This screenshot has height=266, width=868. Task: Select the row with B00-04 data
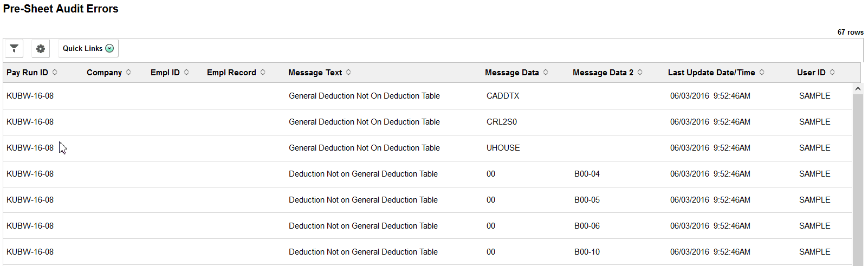587,174
